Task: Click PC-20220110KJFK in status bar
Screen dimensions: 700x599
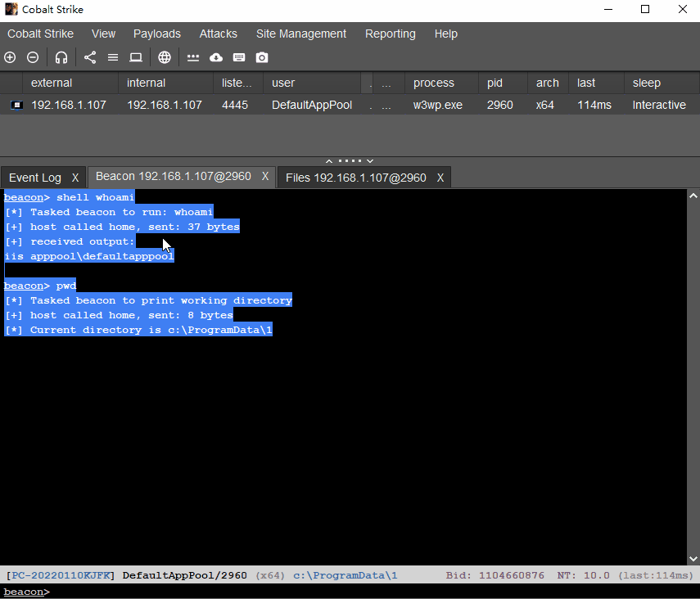Action: coord(61,575)
